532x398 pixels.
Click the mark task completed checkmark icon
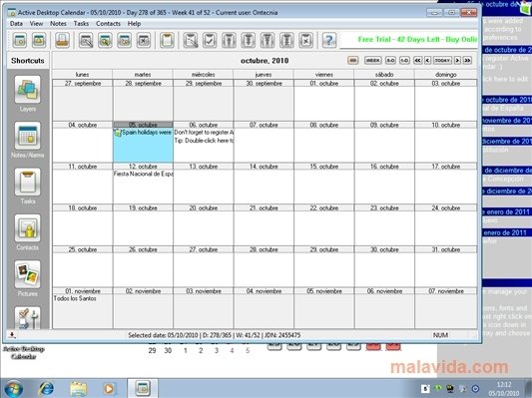coord(210,40)
